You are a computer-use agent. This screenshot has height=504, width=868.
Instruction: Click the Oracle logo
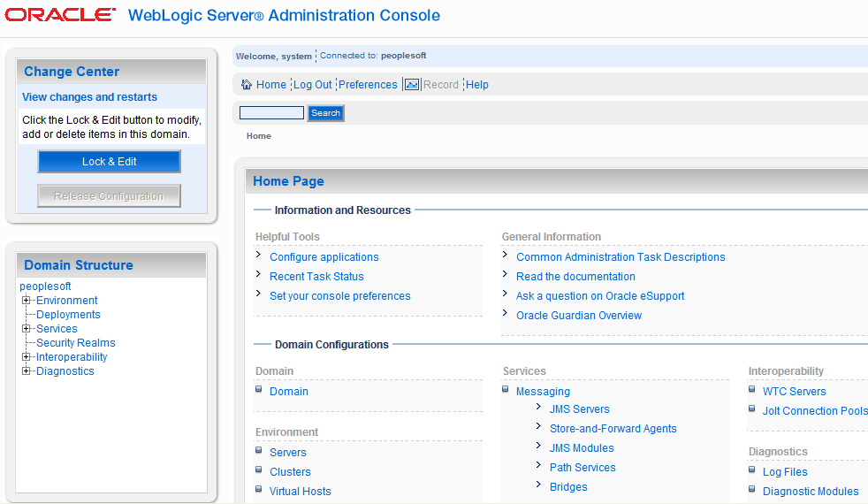(60, 15)
